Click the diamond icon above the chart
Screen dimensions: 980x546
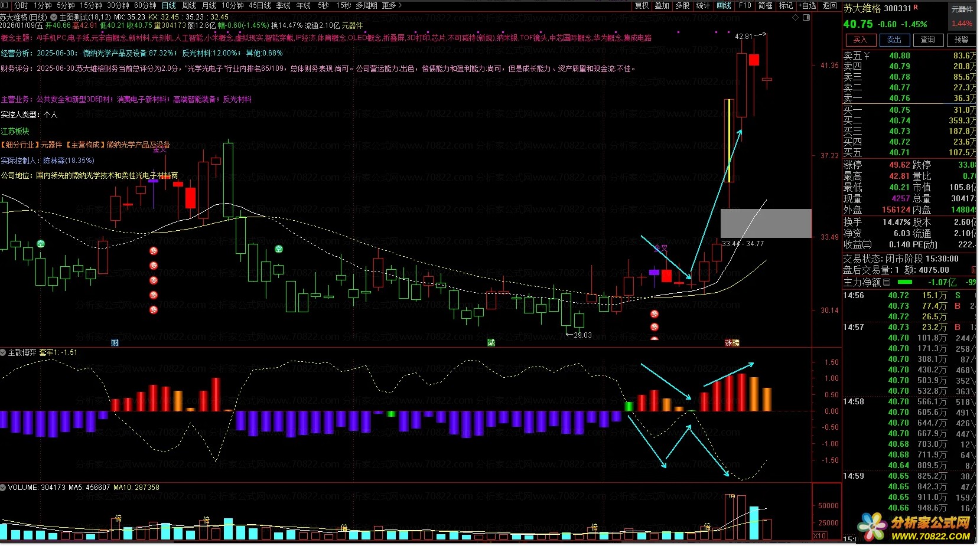(x=796, y=17)
